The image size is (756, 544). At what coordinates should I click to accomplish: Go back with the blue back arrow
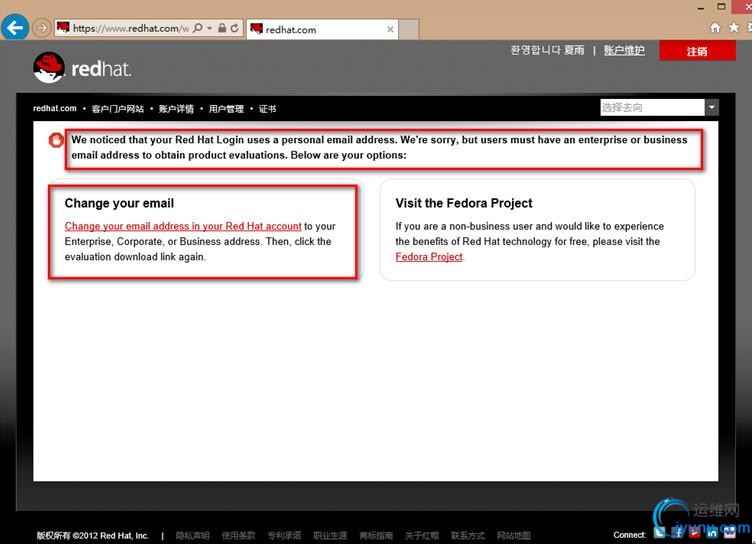[x=15, y=28]
